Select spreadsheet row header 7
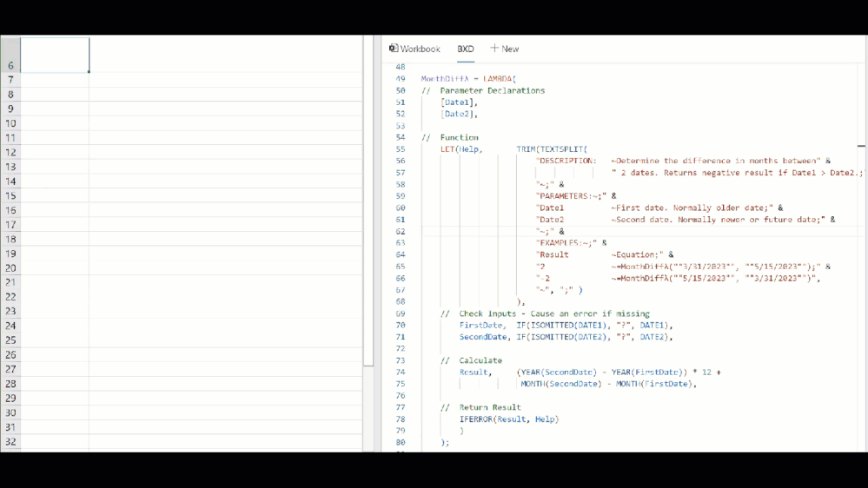The image size is (868, 488). (x=10, y=80)
